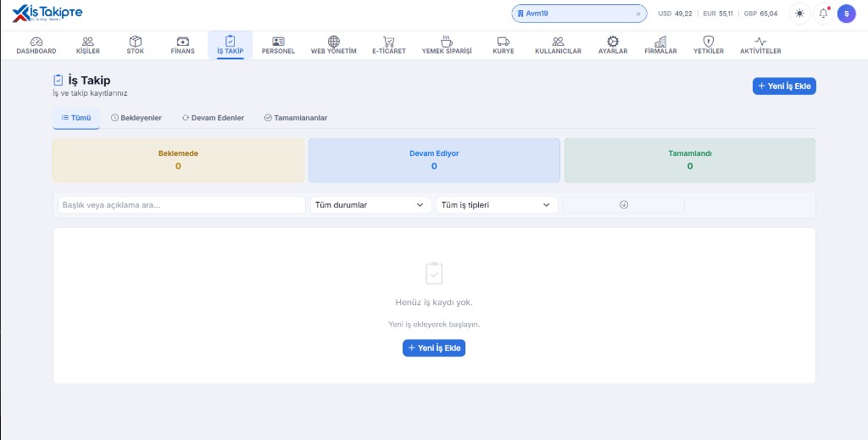Screen dimensions: 868x440
Task: Switch to the Tümü tab
Action: click(76, 118)
